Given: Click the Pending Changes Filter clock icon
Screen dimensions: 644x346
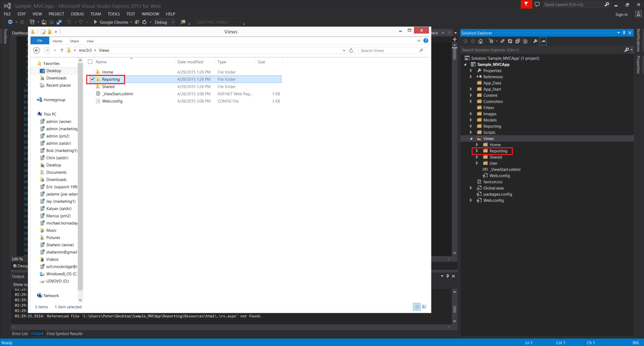Looking at the screenshot, I should pos(491,41).
